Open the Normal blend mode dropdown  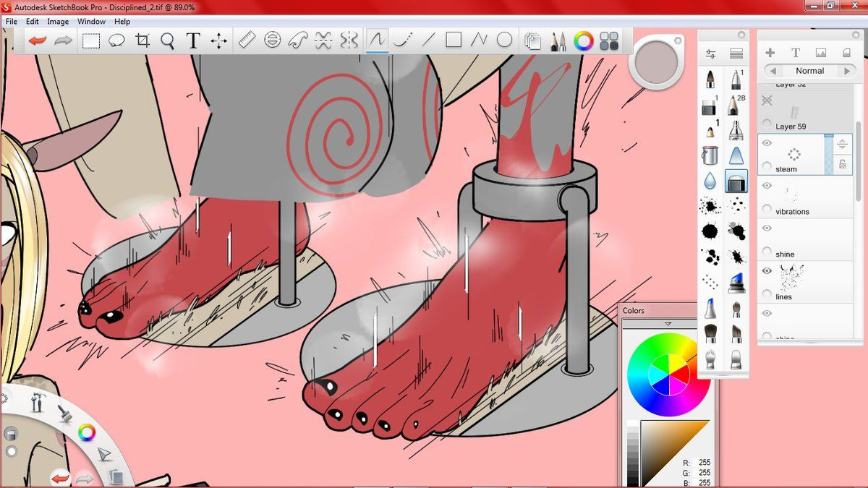tap(810, 71)
